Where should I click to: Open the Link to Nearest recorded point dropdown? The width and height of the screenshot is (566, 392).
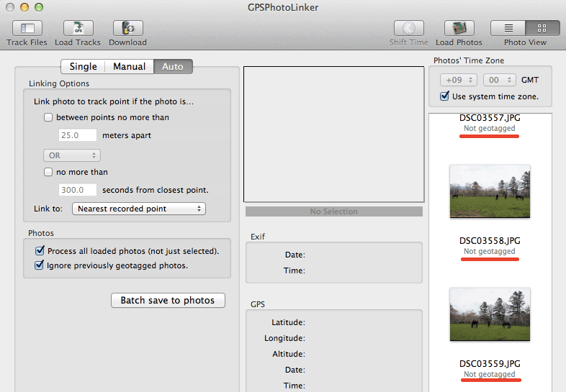[x=139, y=209]
